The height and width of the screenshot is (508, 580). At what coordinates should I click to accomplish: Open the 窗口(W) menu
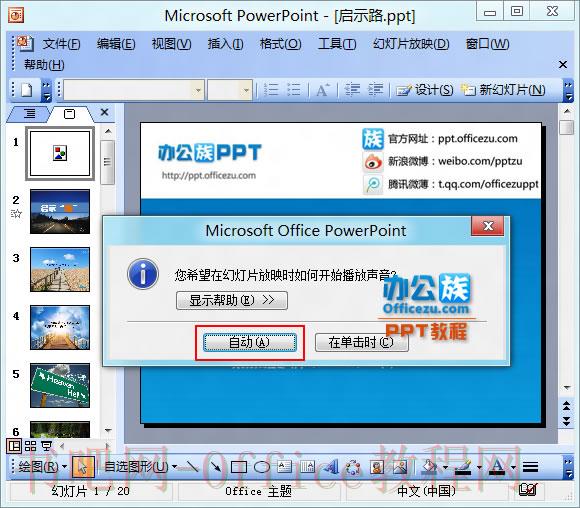pos(487,44)
